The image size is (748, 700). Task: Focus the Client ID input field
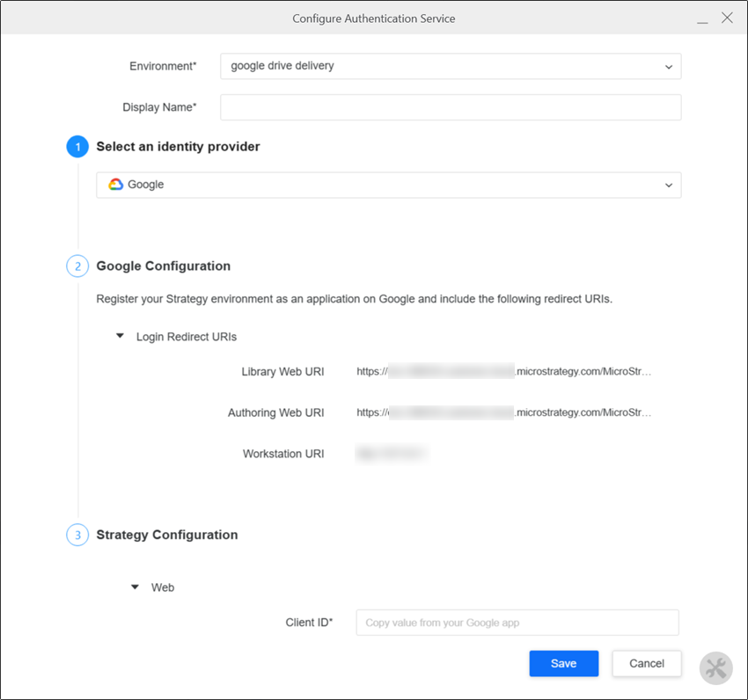pyautogui.click(x=517, y=623)
